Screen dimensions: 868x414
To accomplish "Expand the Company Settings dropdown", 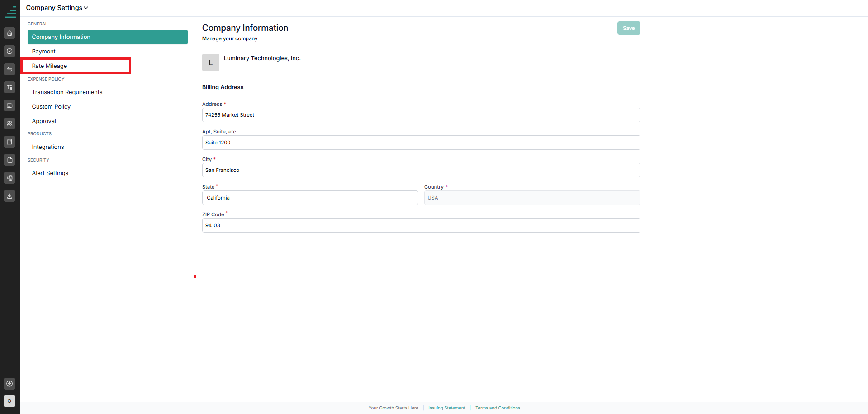I will (x=57, y=8).
